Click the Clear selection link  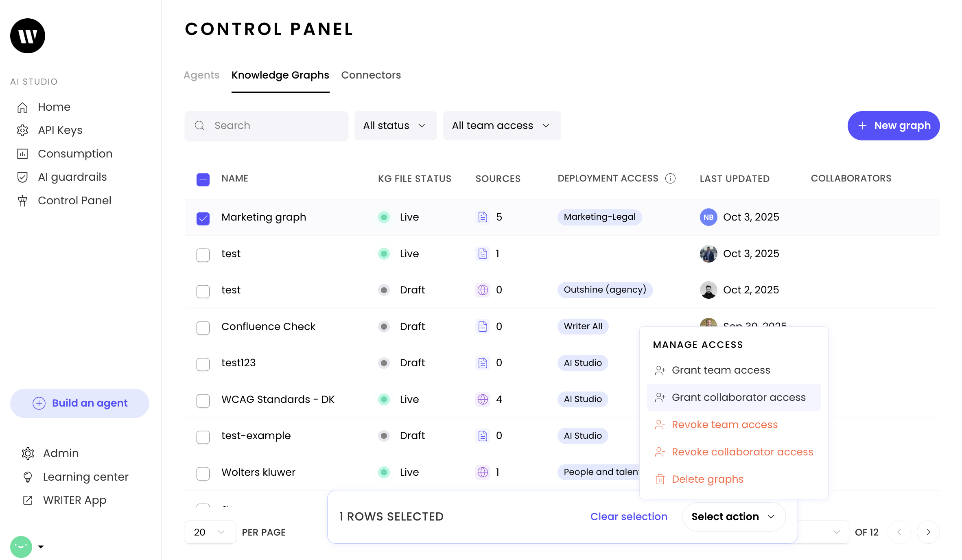click(628, 517)
